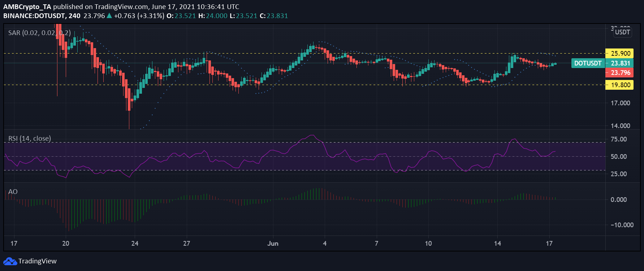This screenshot has width=644, height=271.
Task: Click the USDT currency button on price axis
Action: [x=623, y=32]
